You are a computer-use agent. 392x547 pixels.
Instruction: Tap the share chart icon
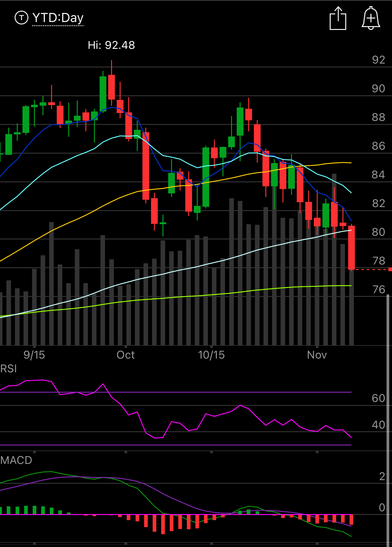click(x=338, y=18)
